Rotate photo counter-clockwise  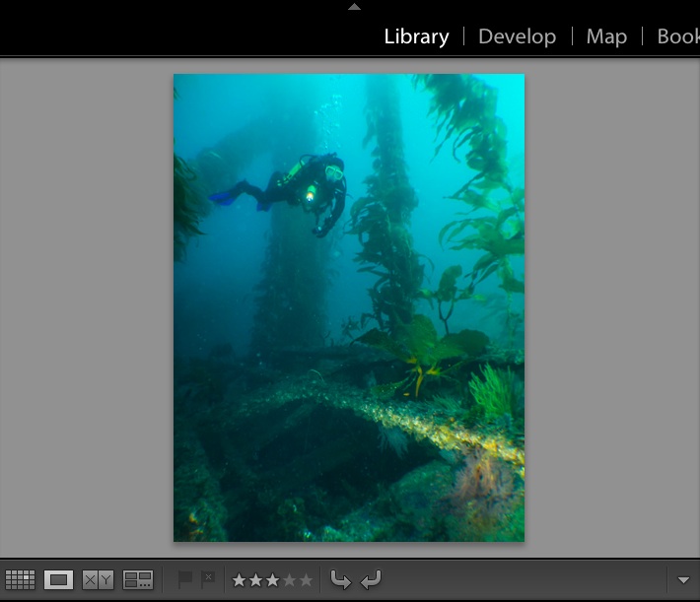(x=340, y=580)
